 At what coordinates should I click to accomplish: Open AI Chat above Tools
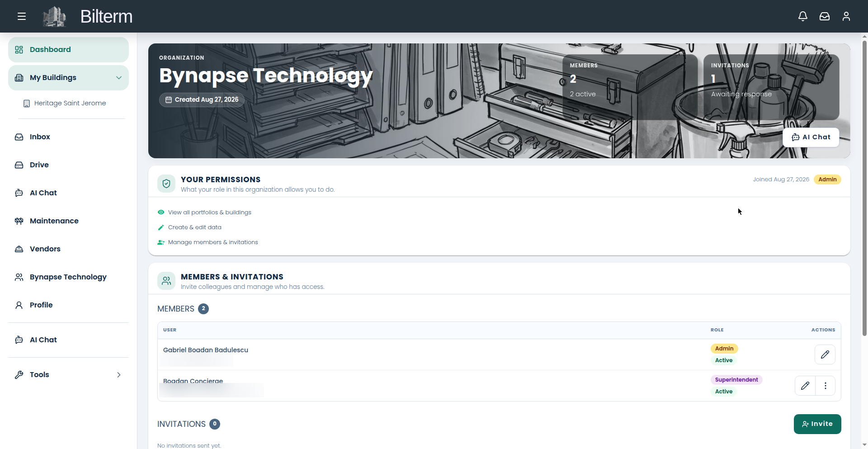(68, 340)
